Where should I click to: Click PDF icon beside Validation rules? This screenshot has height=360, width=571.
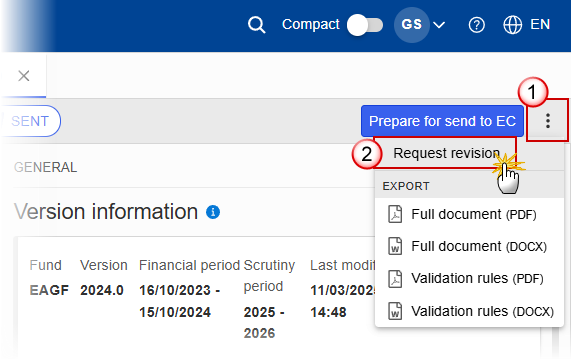click(x=395, y=278)
